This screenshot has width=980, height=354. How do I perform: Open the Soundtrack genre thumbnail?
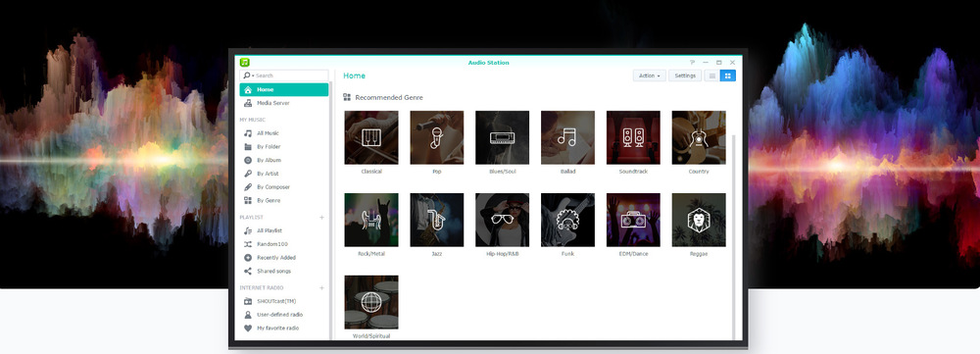pyautogui.click(x=633, y=137)
